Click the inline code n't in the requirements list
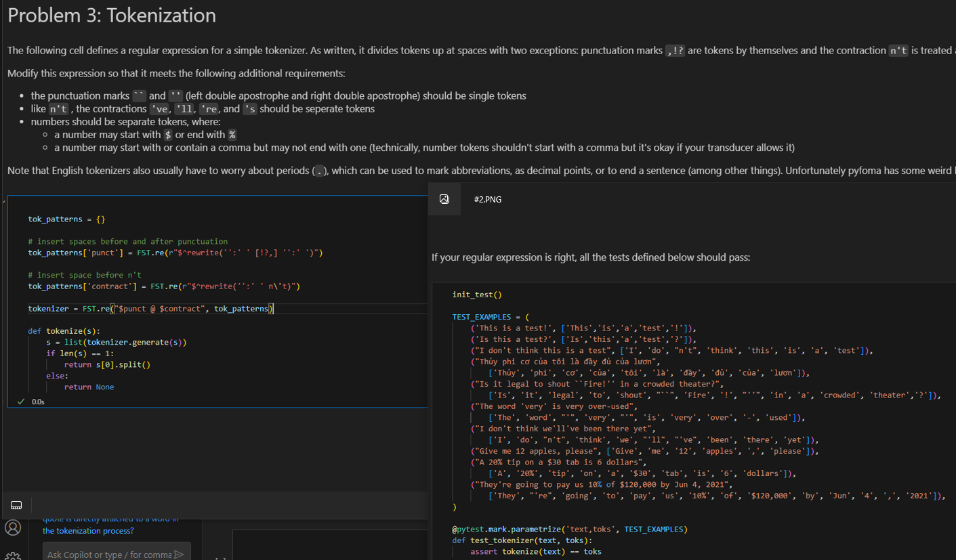This screenshot has height=560, width=956. pos(58,108)
